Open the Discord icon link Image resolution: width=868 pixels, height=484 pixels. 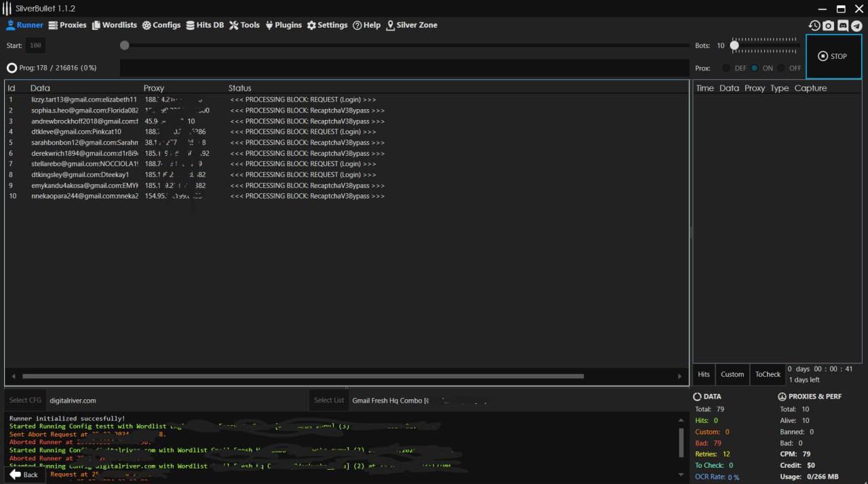843,25
